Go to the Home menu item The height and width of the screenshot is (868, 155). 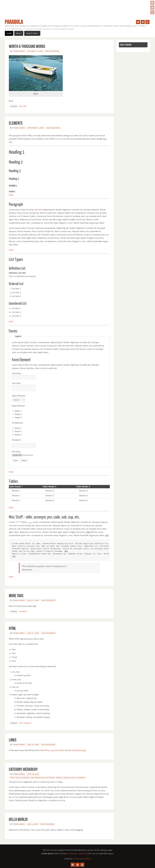[9, 33]
